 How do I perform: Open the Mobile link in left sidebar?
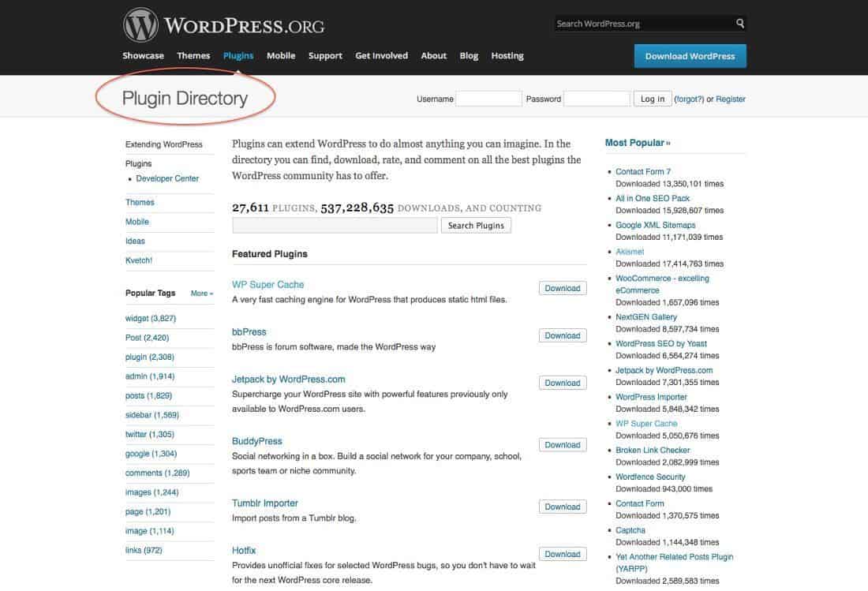click(x=137, y=222)
